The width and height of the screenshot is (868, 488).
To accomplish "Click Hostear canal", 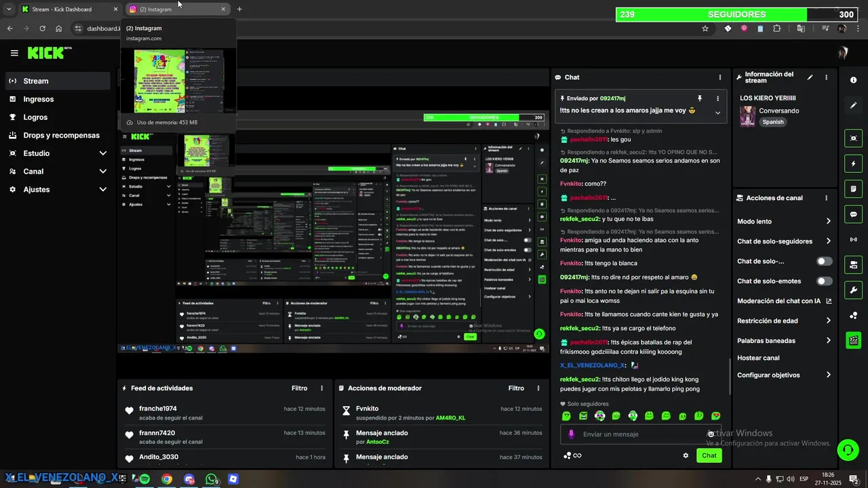I will click(x=758, y=358).
